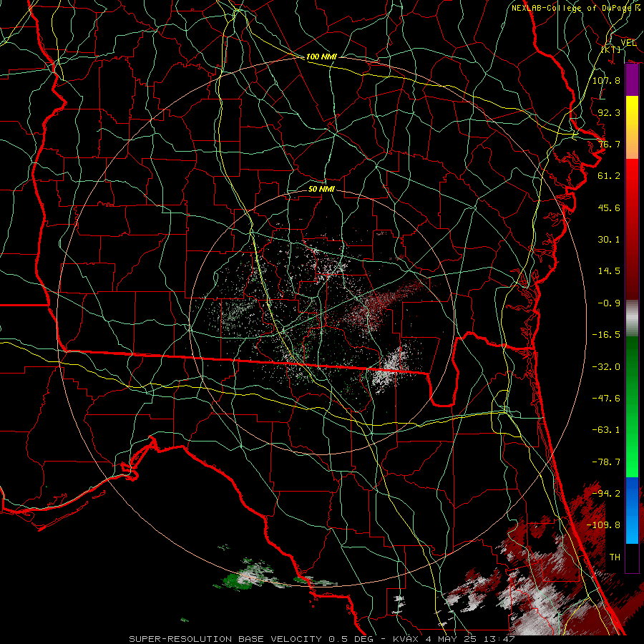644x644 pixels.
Task: Click the 61.2 legend value
Action: [609, 176]
